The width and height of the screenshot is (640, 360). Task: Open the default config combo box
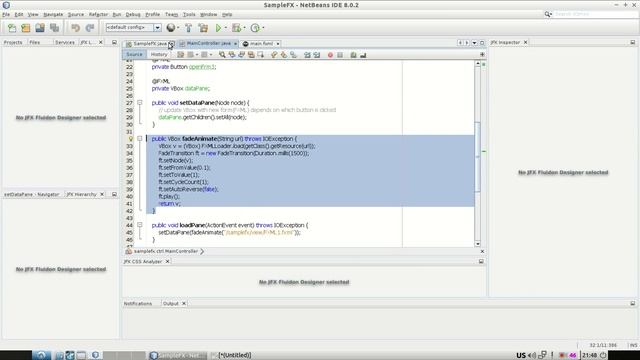133,27
